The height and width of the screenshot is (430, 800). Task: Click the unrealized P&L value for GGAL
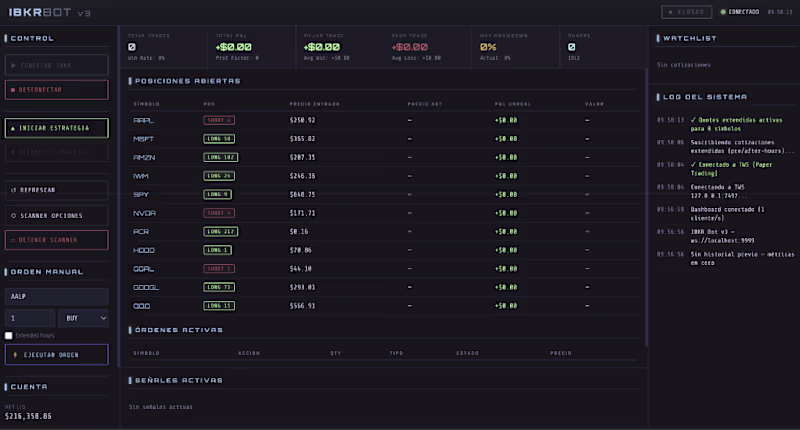click(x=506, y=269)
